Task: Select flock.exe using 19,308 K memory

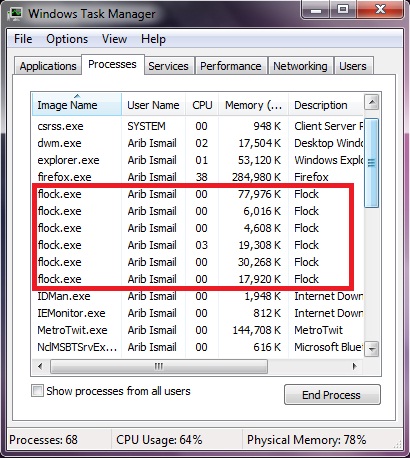Action: click(x=197, y=245)
